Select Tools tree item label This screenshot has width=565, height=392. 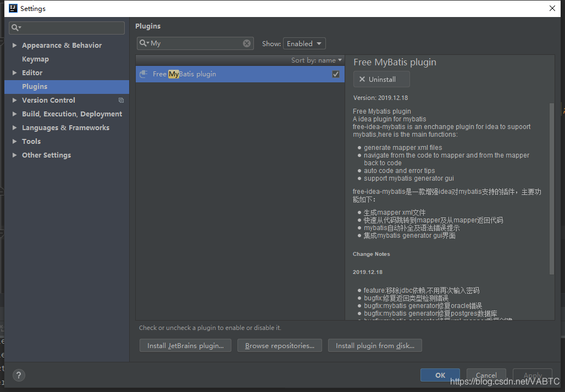[31, 141]
